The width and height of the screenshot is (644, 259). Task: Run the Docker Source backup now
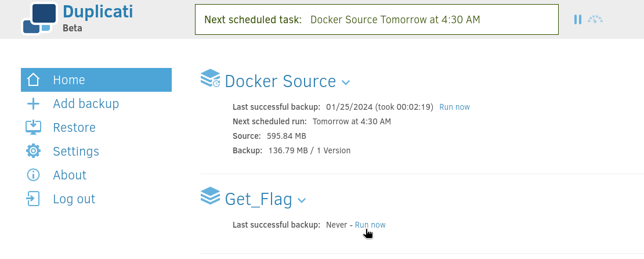tap(454, 107)
